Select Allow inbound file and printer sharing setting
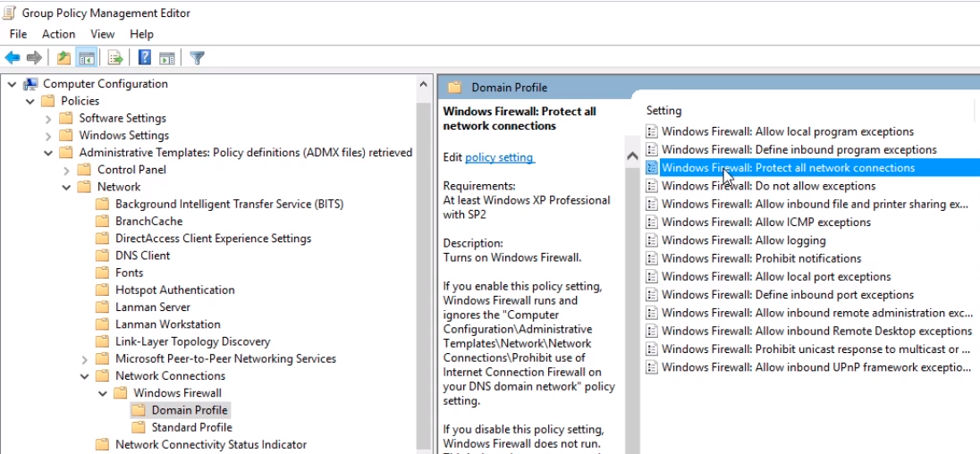The height and width of the screenshot is (454, 980). pos(815,204)
